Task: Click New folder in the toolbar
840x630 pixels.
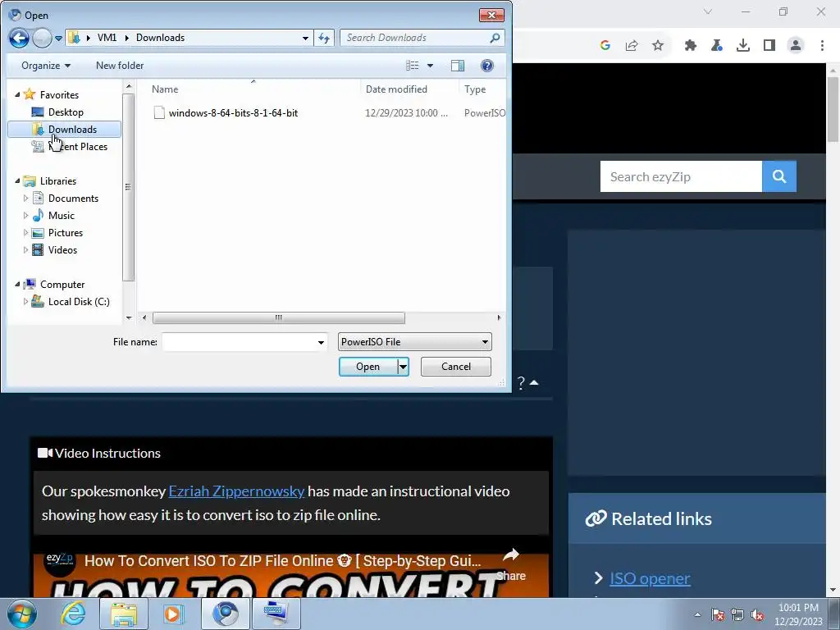Action: pos(120,66)
